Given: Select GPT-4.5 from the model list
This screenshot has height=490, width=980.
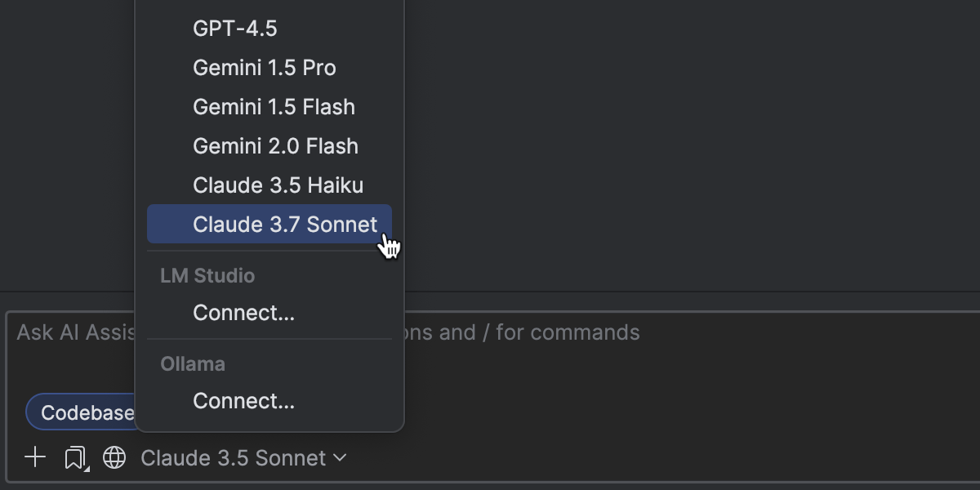Looking at the screenshot, I should [x=235, y=29].
